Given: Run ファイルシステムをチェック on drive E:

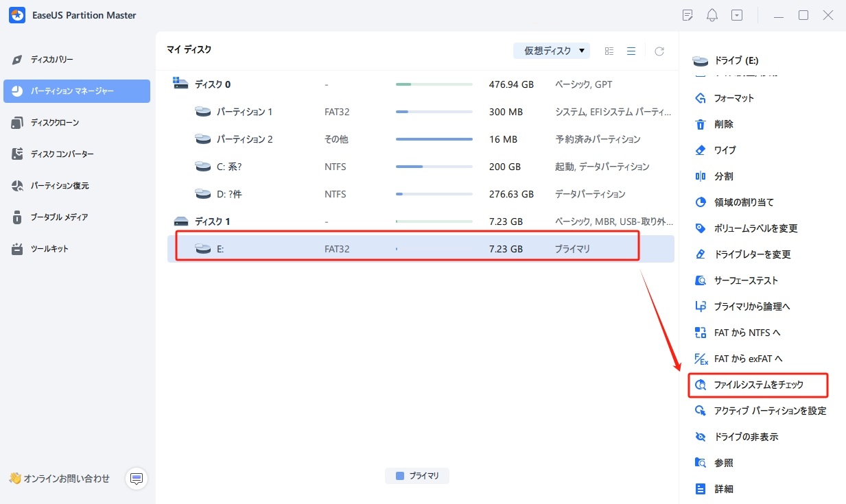Looking at the screenshot, I should [x=758, y=385].
